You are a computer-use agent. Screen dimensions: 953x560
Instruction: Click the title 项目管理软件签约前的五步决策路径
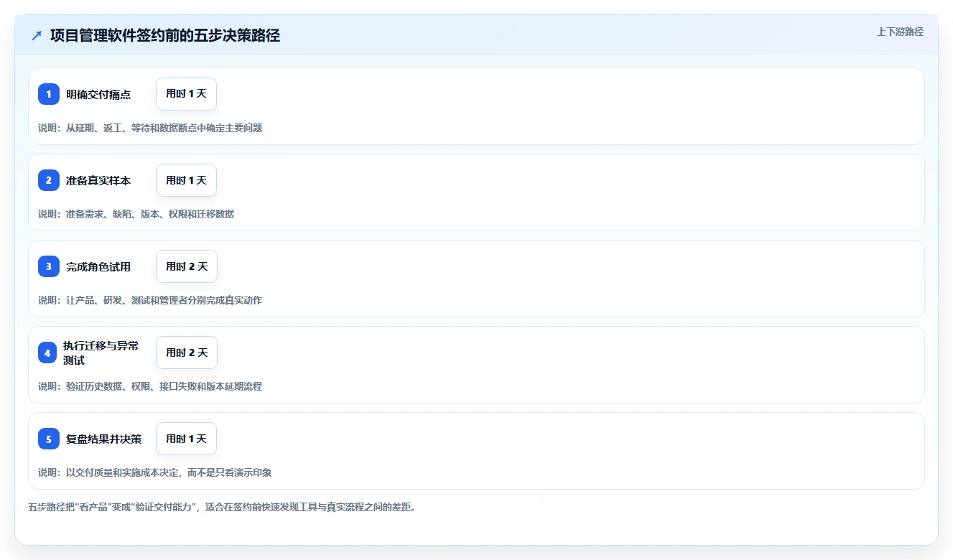point(165,35)
